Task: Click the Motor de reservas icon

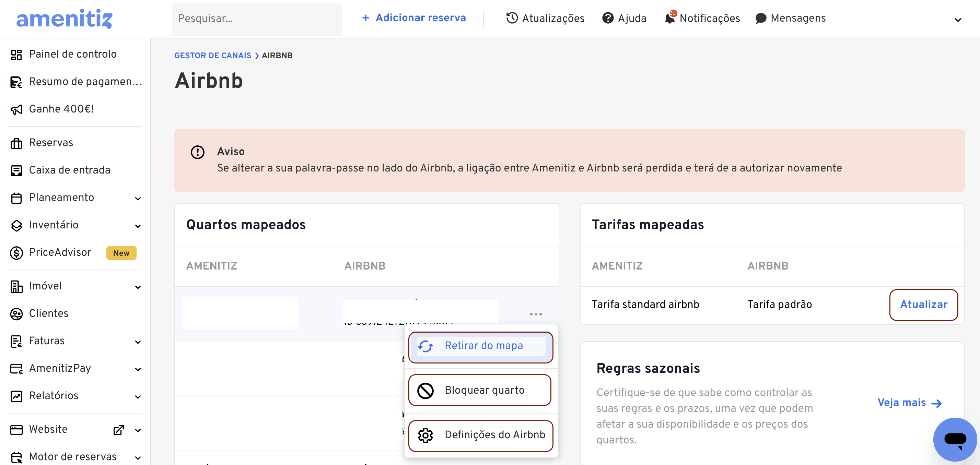Action: (x=16, y=457)
